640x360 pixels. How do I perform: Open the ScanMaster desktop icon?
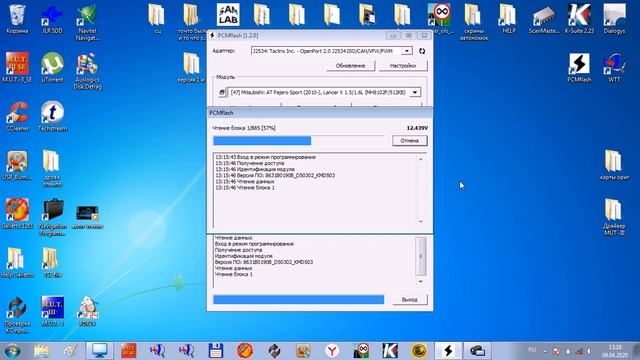(544, 19)
